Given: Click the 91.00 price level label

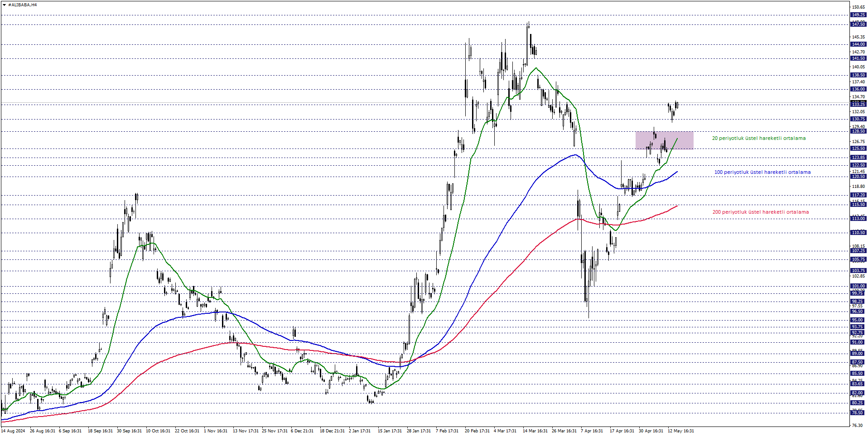Looking at the screenshot, I should (858, 342).
